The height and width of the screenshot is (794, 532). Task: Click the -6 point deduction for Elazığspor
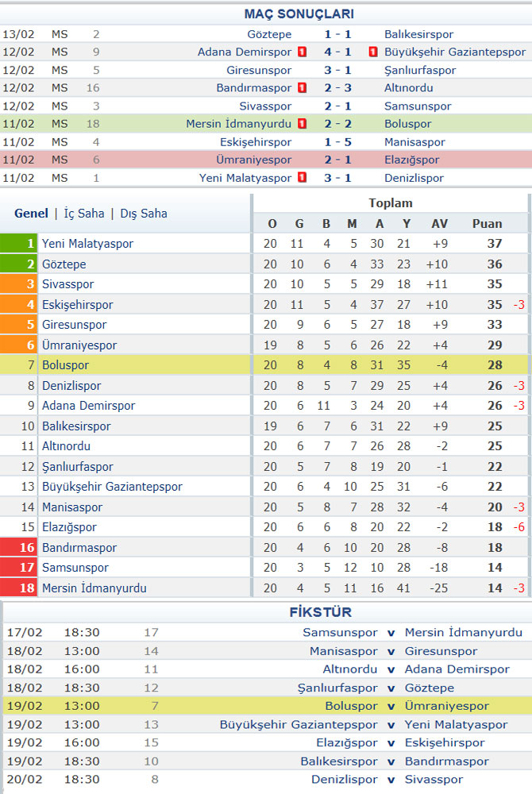[519, 527]
